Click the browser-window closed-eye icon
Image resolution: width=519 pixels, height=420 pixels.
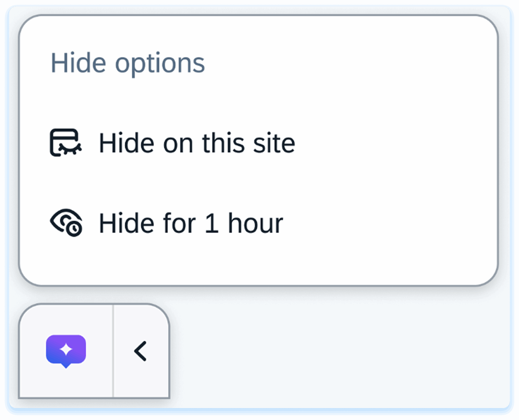coord(65,143)
